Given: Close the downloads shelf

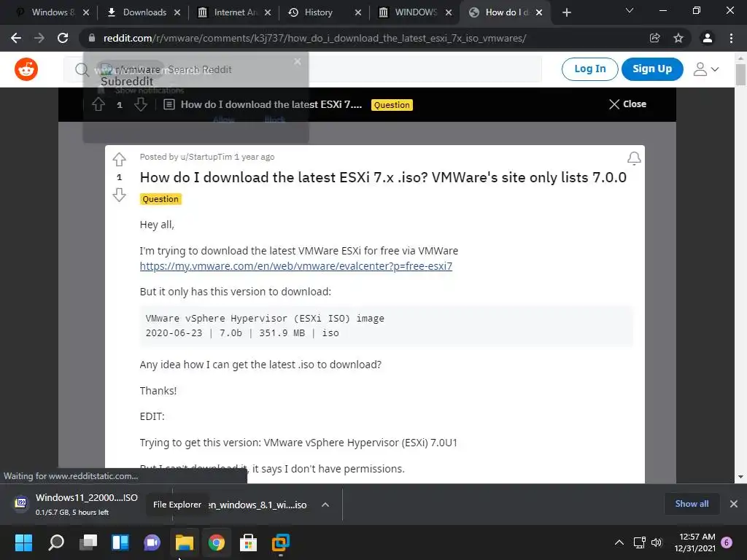Looking at the screenshot, I should click(x=734, y=504).
